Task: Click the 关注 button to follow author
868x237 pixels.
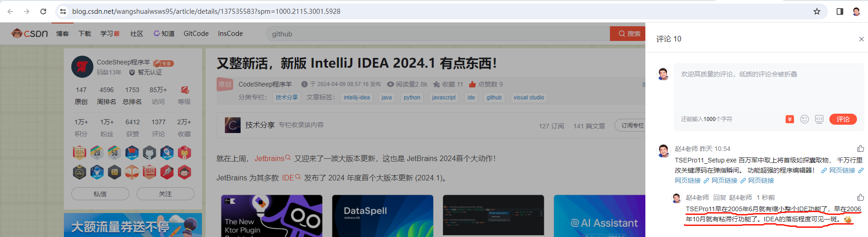Action: [x=166, y=194]
